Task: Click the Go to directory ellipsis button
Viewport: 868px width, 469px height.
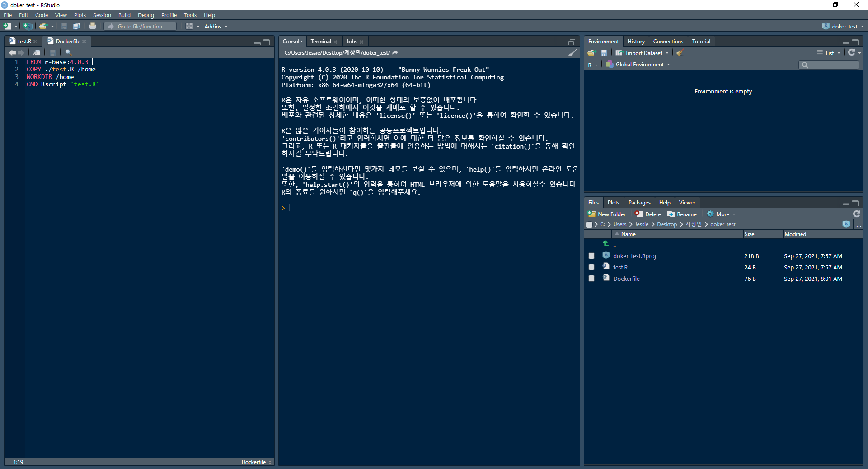Action: [x=859, y=224]
